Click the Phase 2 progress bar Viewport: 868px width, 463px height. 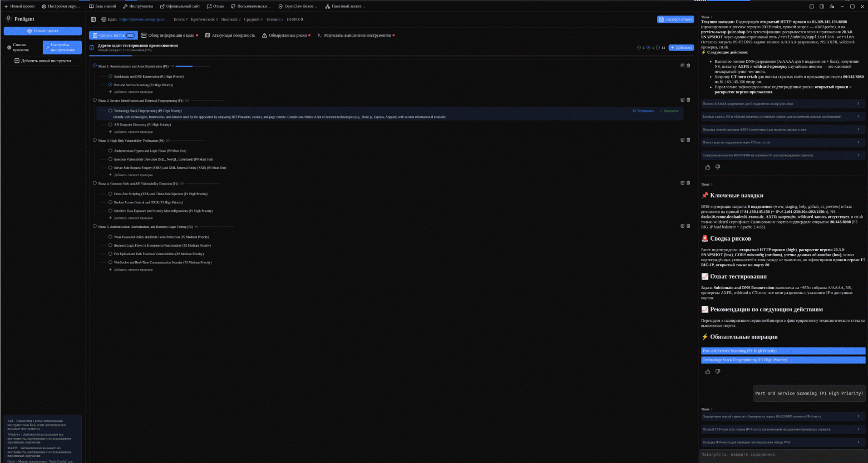click(206, 101)
